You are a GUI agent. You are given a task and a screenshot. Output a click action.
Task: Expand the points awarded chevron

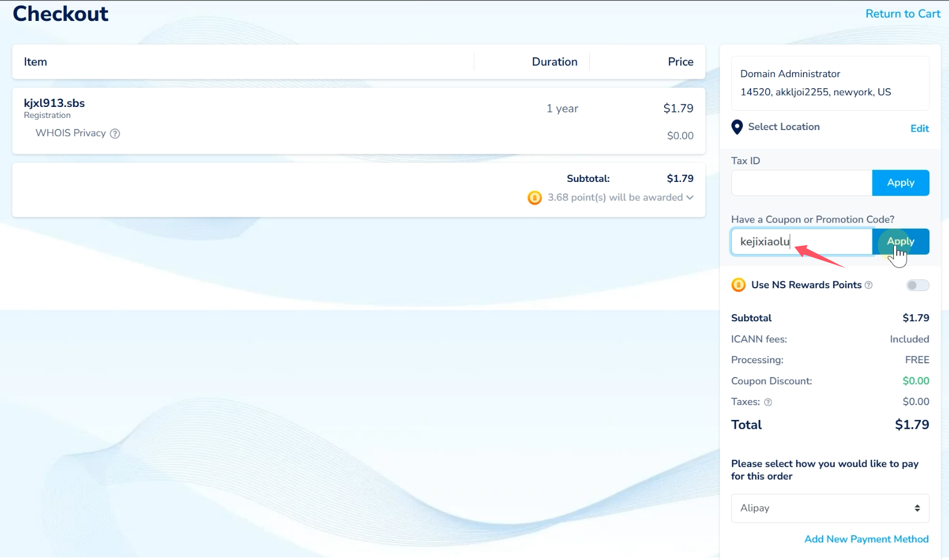689,197
